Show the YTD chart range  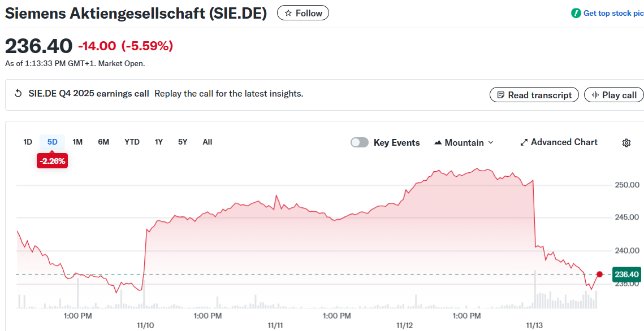tap(132, 142)
